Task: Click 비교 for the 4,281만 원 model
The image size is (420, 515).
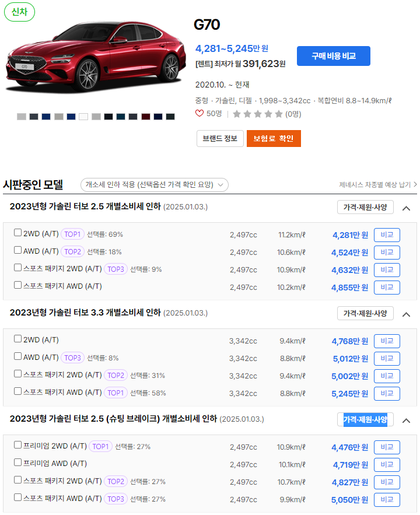Action: 387,235
